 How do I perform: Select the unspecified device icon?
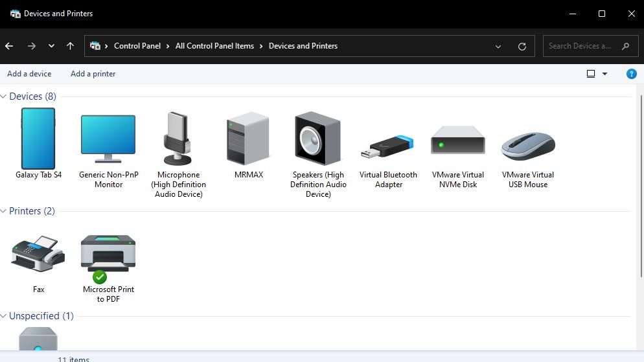point(38,339)
